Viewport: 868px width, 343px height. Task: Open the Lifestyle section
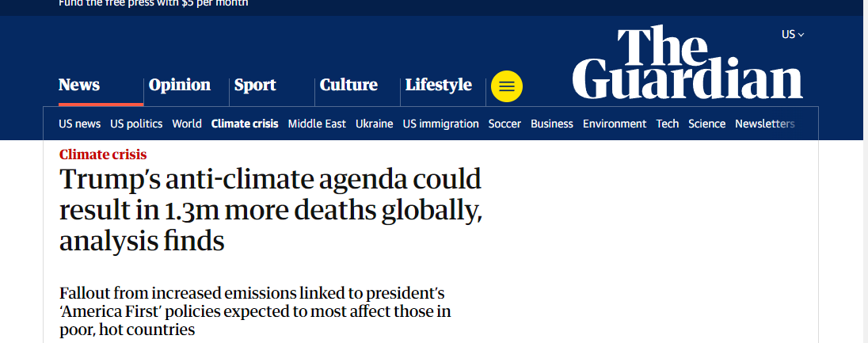438,85
